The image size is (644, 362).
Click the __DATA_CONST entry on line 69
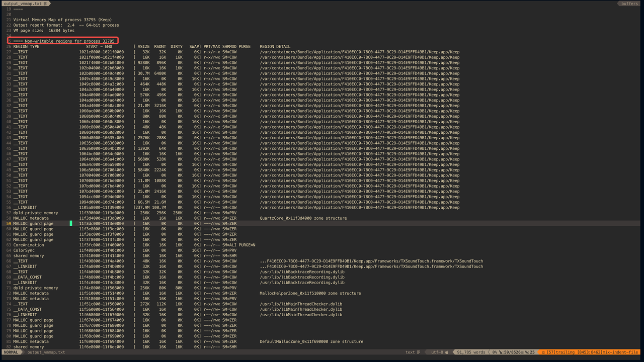[27, 277]
